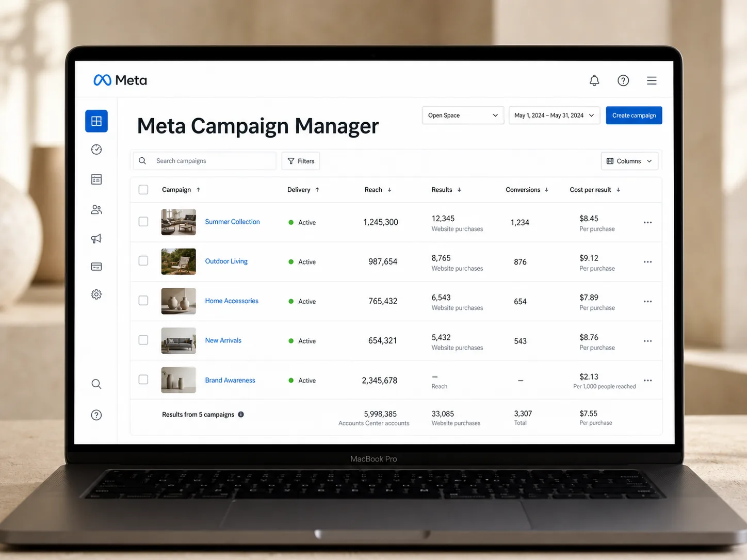This screenshot has width=747, height=560.
Task: Open Home Accessories campaign link
Action: (x=232, y=301)
